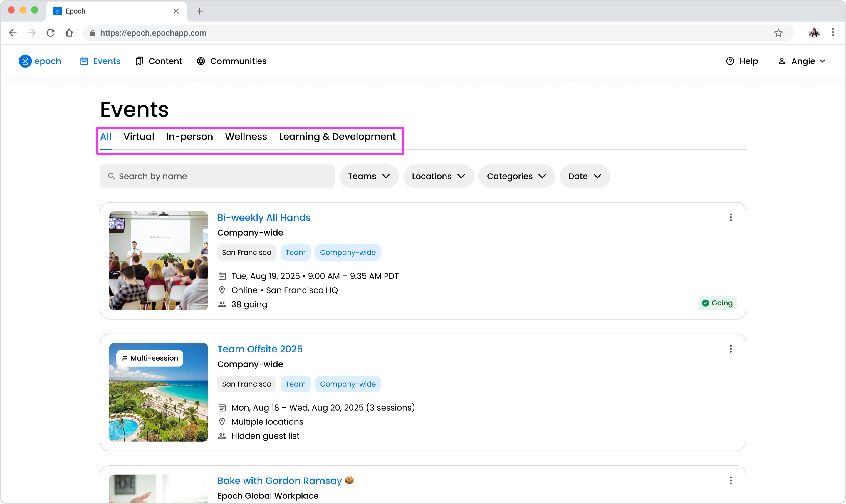Switch to the Virtual tab

pos(139,137)
